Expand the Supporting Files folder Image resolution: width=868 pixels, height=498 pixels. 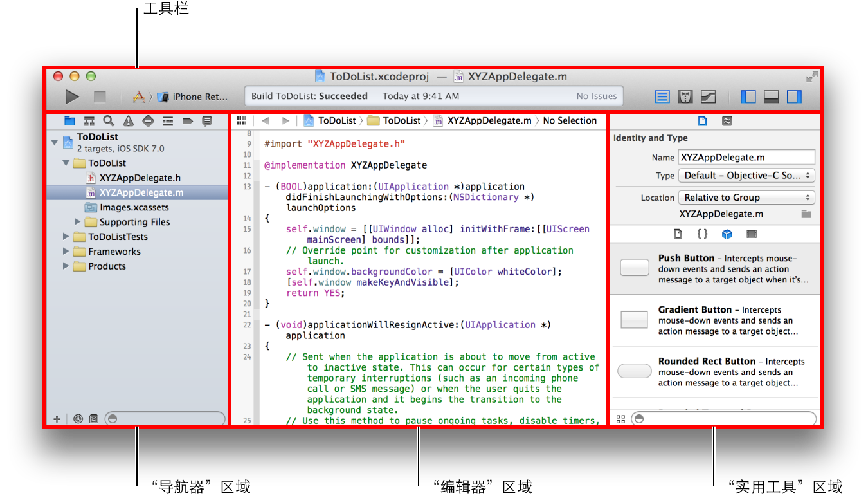[x=78, y=222]
